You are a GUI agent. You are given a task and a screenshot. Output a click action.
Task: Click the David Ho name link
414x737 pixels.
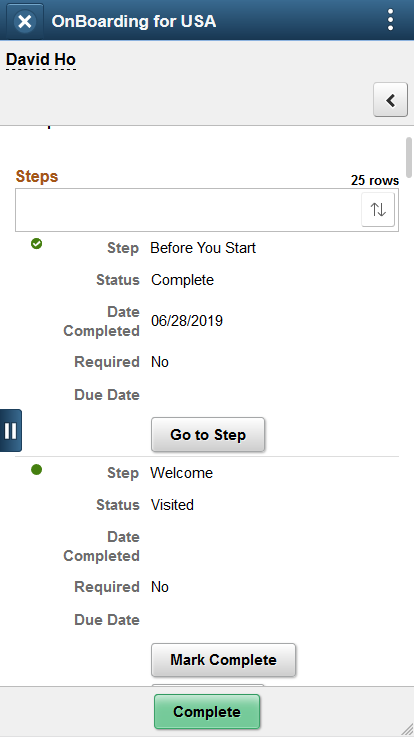point(41,60)
